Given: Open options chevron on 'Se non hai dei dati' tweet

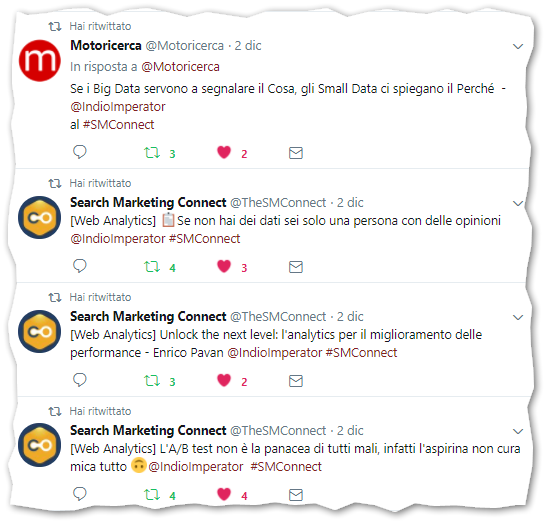Looking at the screenshot, I should coord(518,203).
